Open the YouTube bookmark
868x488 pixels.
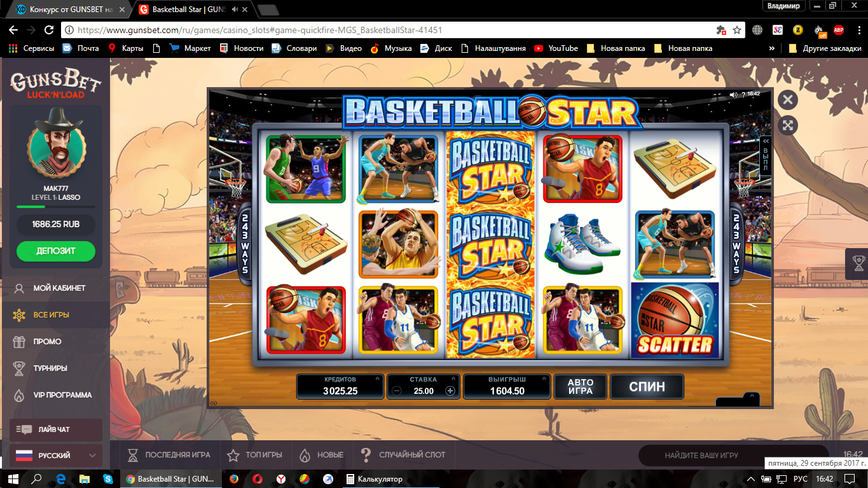point(556,48)
